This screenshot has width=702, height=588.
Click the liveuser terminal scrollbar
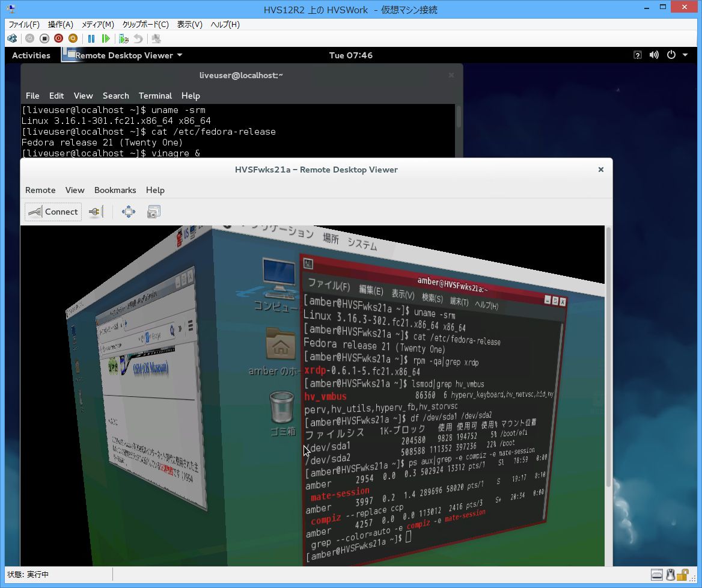(459, 117)
